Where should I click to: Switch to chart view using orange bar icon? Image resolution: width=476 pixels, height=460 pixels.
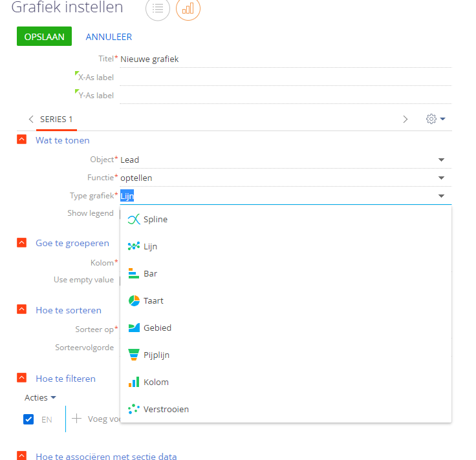click(x=188, y=10)
